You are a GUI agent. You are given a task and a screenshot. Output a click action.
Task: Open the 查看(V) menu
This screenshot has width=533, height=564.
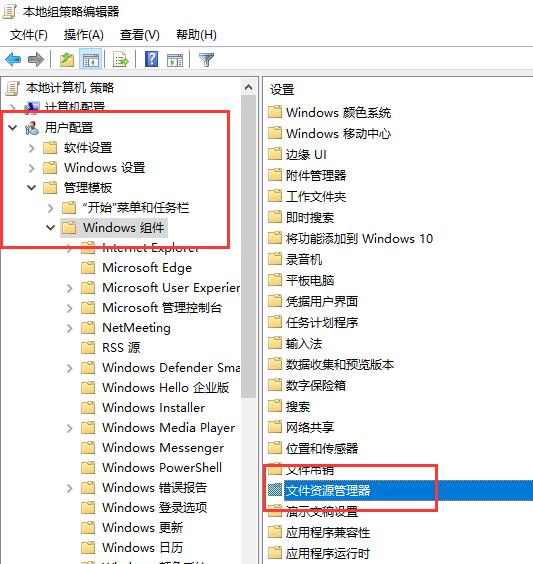point(140,35)
